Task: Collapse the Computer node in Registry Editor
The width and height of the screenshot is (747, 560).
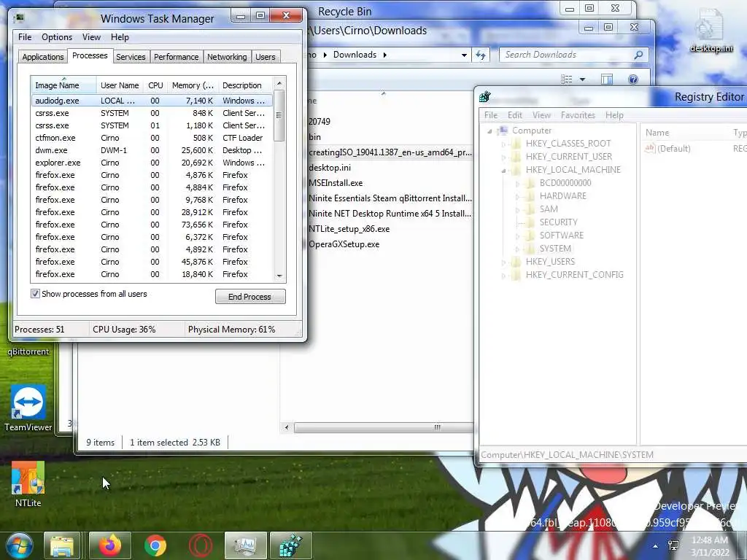Action: [489, 131]
